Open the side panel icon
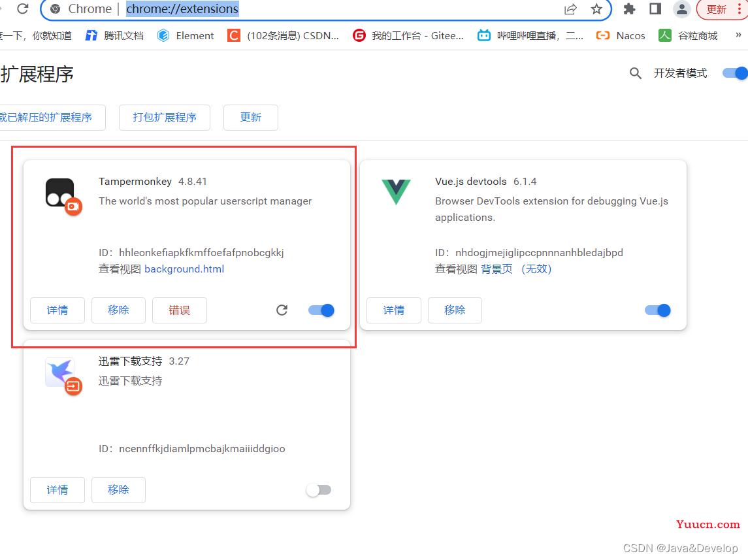The width and height of the screenshot is (748, 560). [x=655, y=8]
